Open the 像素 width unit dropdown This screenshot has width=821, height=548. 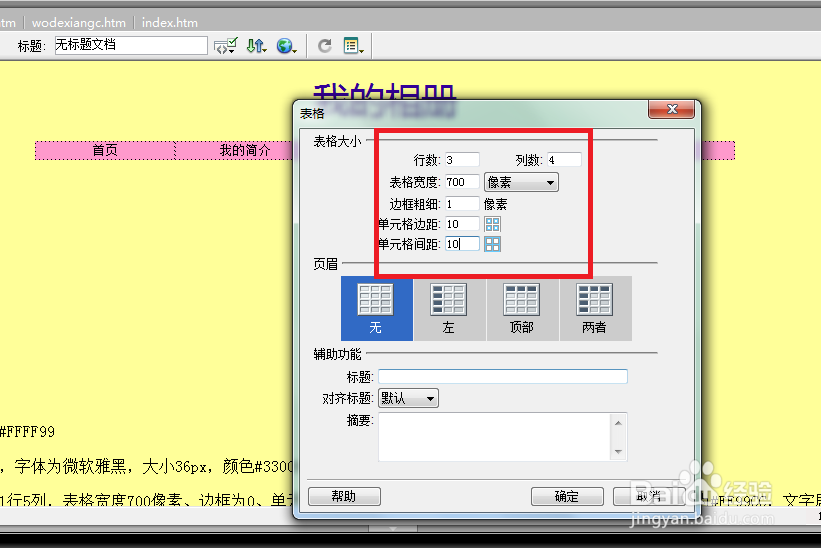point(521,182)
